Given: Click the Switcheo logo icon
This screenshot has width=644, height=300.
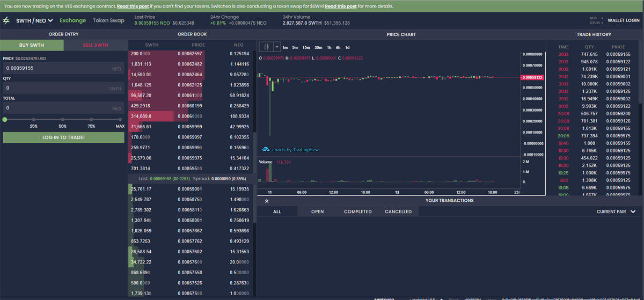Looking at the screenshot, I should click(6, 20).
